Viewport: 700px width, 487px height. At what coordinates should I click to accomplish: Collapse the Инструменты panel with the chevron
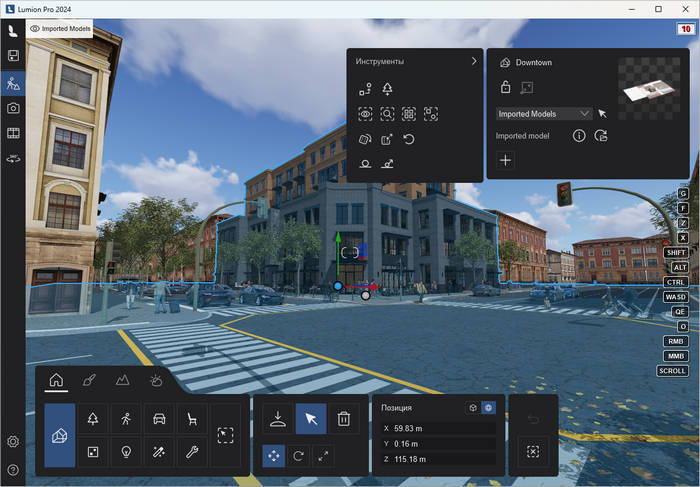pyautogui.click(x=474, y=62)
